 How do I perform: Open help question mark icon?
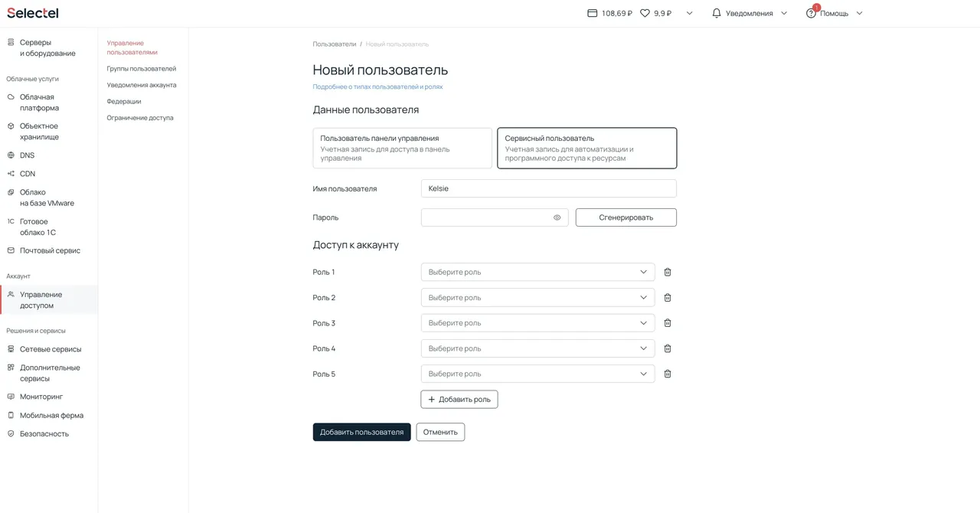click(811, 13)
